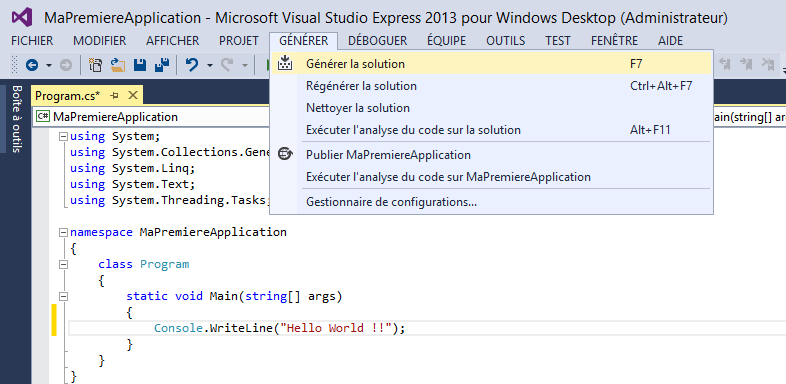Click the C# icon in navigation bar
786x384 pixels.
[x=43, y=117]
